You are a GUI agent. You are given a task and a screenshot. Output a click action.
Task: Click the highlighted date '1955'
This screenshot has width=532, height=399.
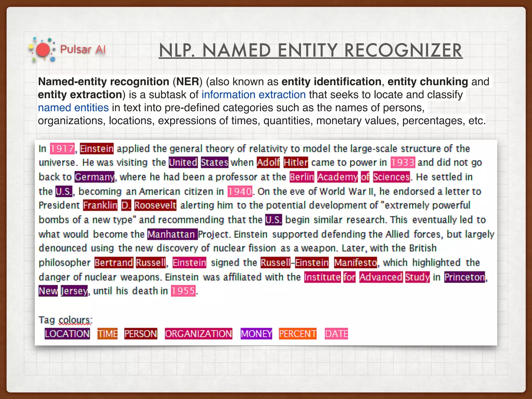coord(183,291)
